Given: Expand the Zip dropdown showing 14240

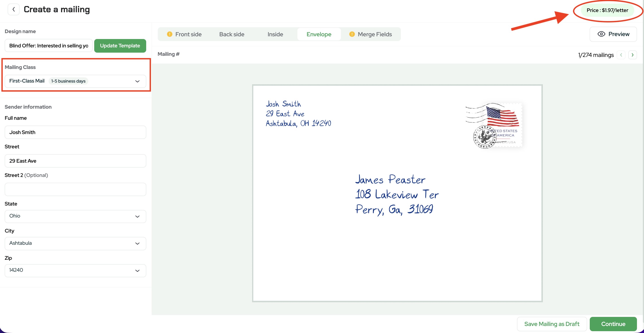Looking at the screenshot, I should 75,270.
